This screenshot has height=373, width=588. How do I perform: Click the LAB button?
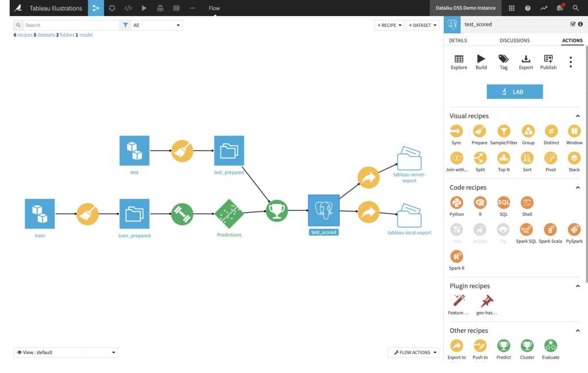click(x=514, y=91)
